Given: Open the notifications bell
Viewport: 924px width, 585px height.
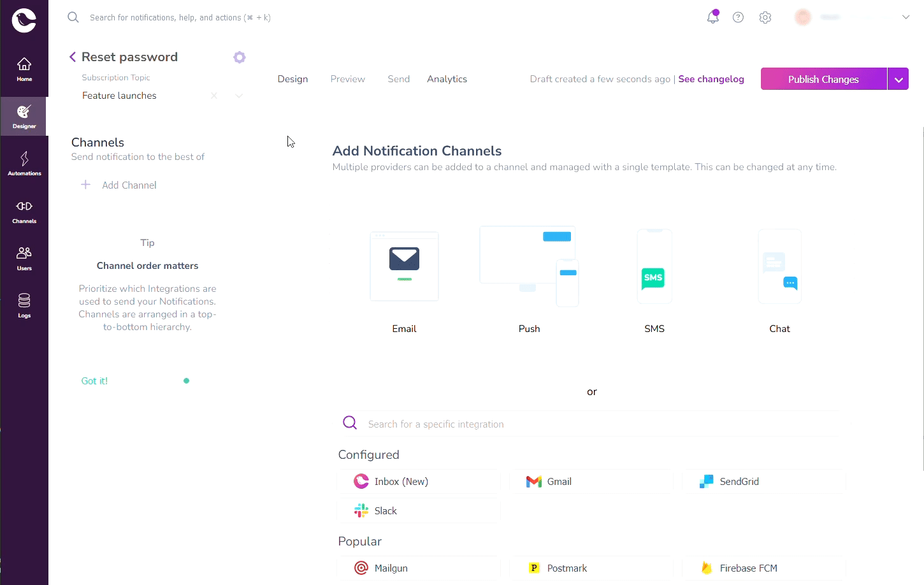Looking at the screenshot, I should coord(712,17).
